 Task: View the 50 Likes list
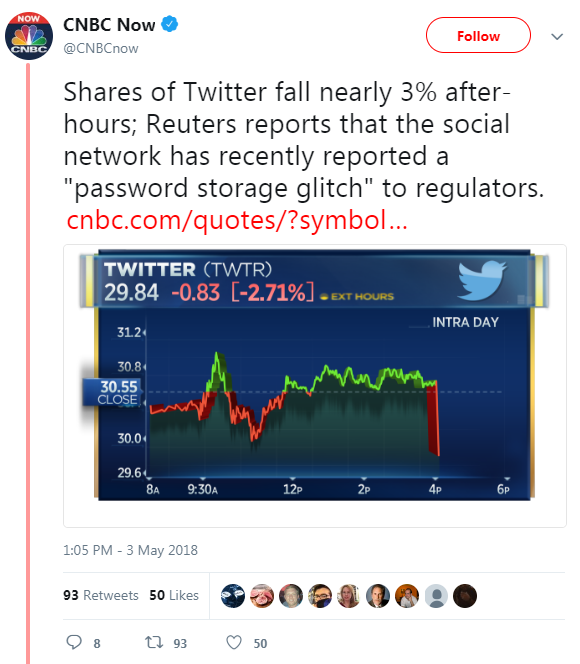click(x=174, y=595)
